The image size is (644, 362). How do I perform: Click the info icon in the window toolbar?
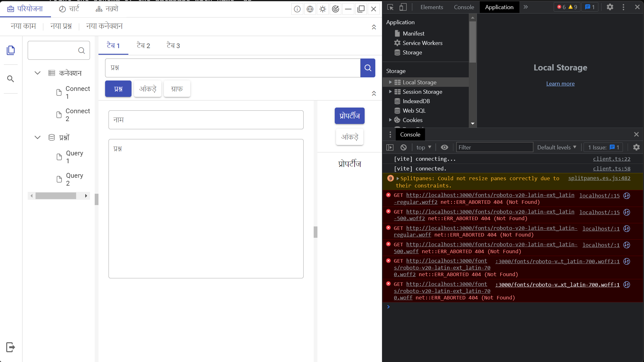297,9
